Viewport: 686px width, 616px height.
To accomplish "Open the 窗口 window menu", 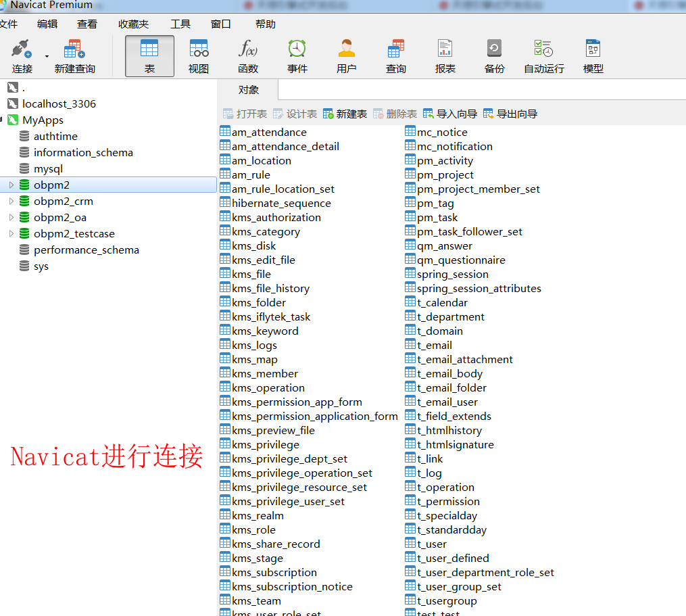I will point(220,24).
